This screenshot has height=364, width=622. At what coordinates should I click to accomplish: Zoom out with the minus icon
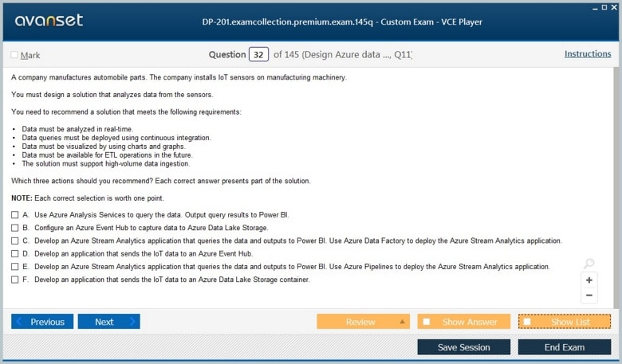pos(589,295)
